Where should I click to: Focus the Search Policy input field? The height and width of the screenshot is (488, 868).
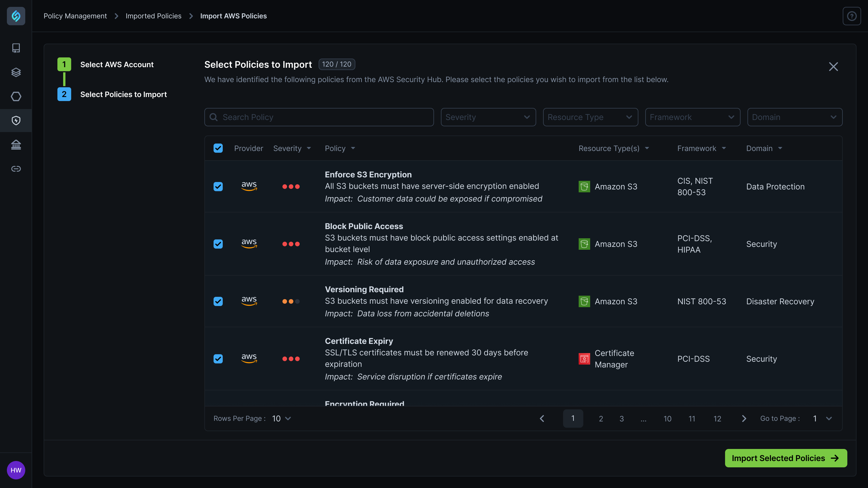click(319, 117)
